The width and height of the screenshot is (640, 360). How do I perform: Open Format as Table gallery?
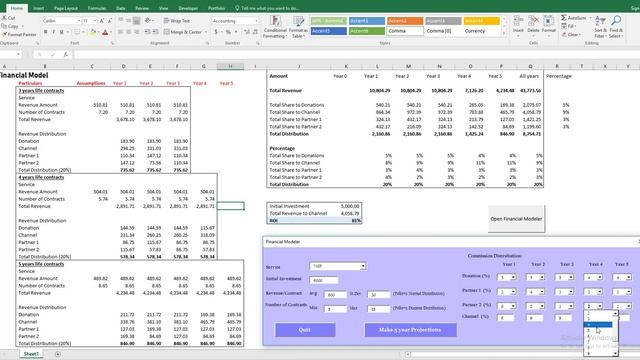pyautogui.click(x=298, y=27)
